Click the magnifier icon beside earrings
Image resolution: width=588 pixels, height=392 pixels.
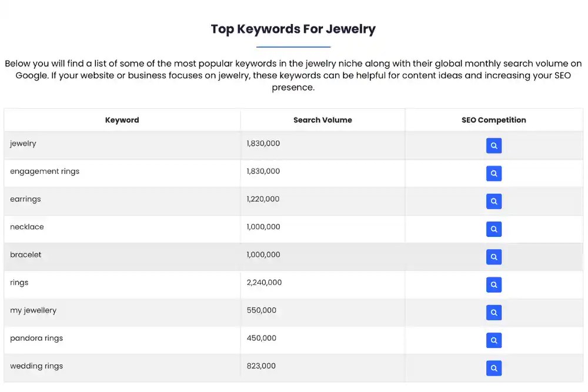click(x=494, y=201)
